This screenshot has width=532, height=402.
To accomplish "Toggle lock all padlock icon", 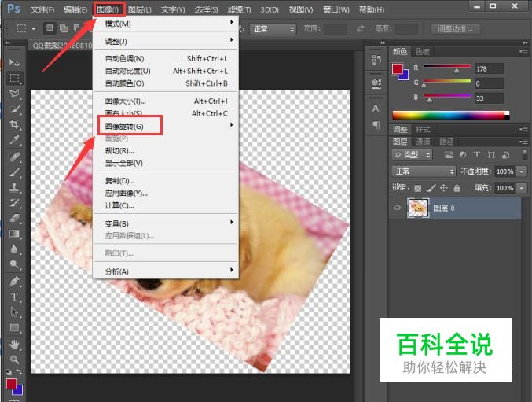I will point(457,188).
